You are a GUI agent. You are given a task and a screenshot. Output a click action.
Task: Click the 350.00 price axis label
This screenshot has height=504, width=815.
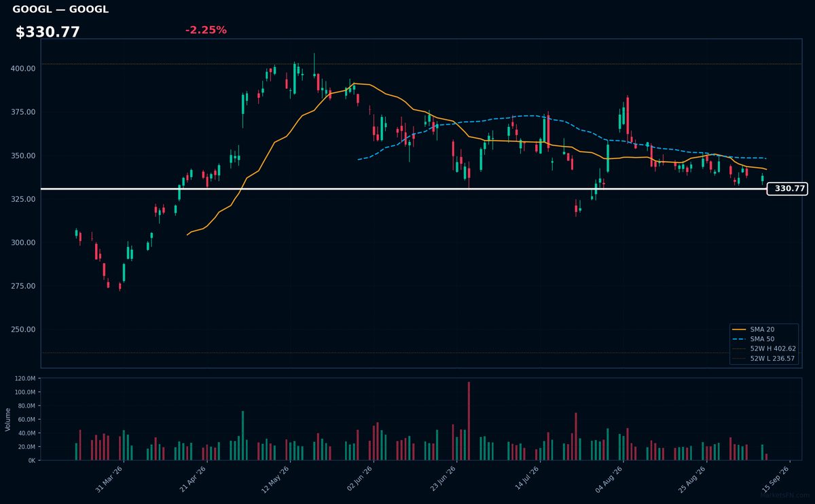tap(23, 156)
